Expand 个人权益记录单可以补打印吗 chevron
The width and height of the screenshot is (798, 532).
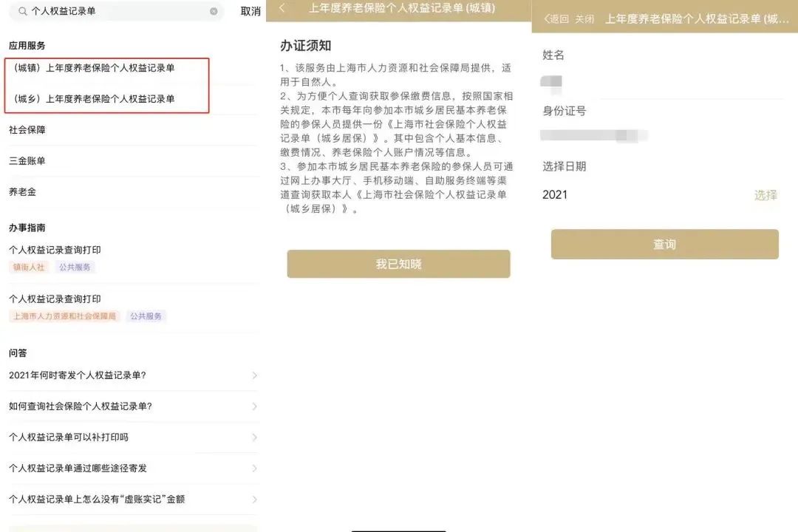click(254, 438)
